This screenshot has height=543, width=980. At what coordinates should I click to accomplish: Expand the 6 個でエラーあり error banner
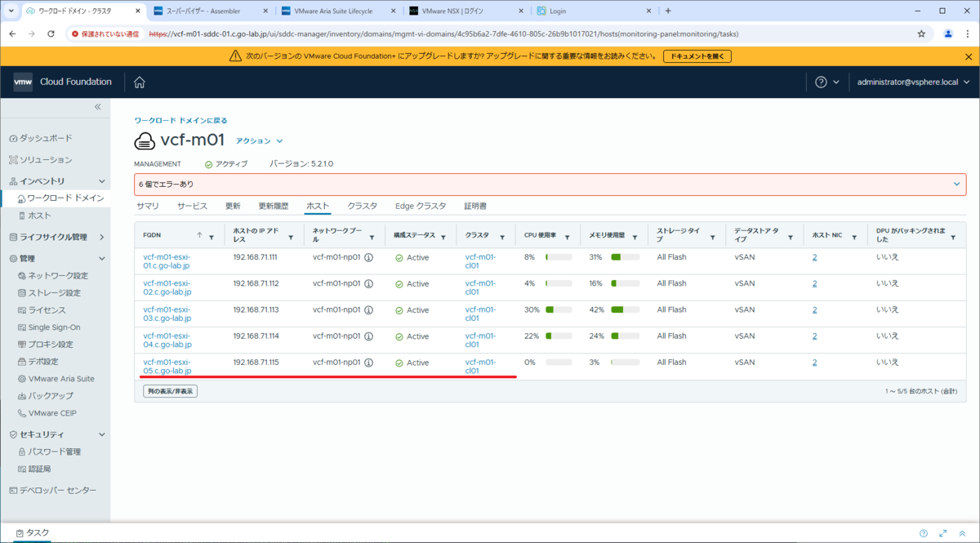957,185
